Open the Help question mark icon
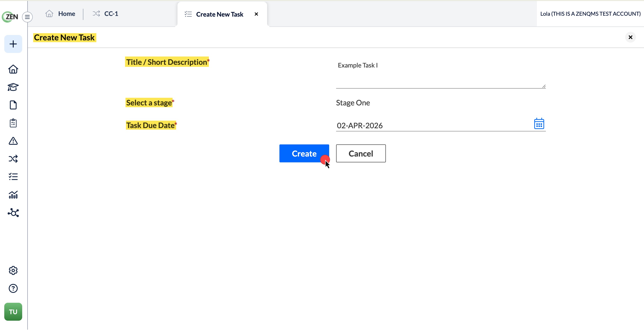644x331 pixels. click(13, 289)
